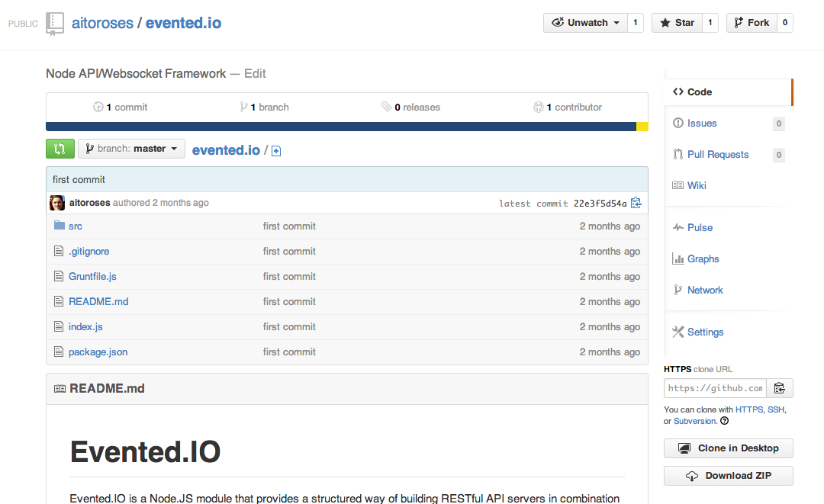Click the green compare and review button

pyautogui.click(x=60, y=149)
